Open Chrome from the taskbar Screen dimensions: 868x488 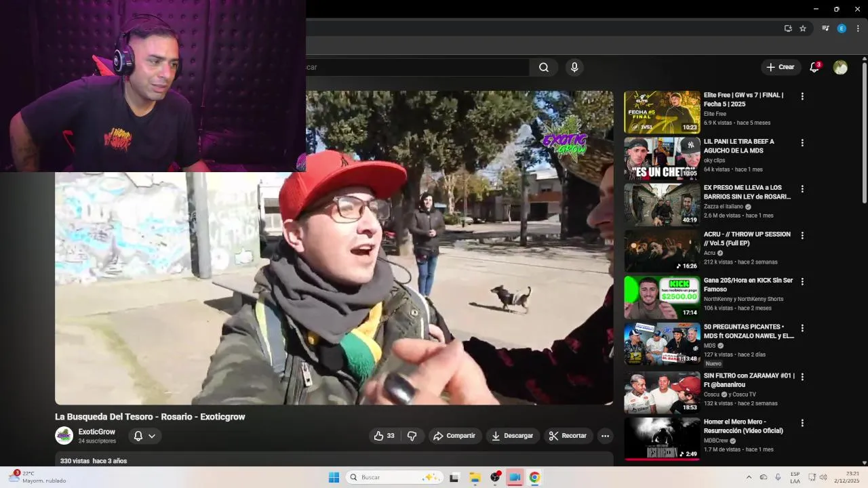pyautogui.click(x=534, y=477)
